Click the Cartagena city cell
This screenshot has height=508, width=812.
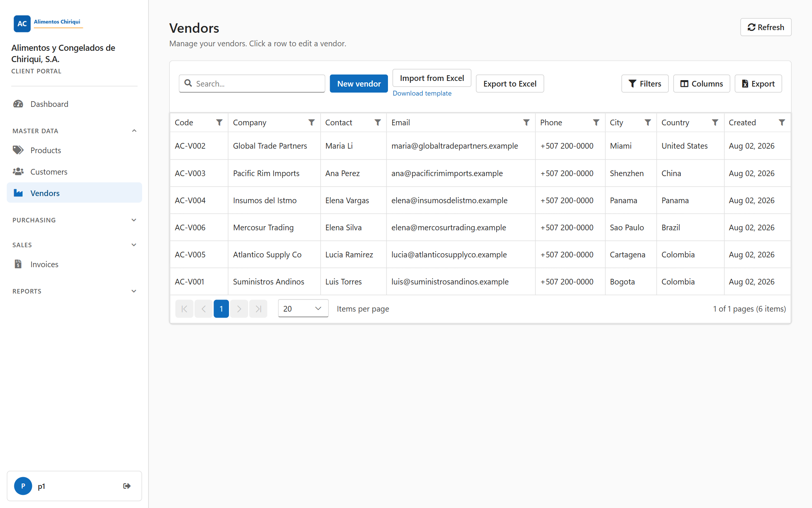[x=630, y=254]
